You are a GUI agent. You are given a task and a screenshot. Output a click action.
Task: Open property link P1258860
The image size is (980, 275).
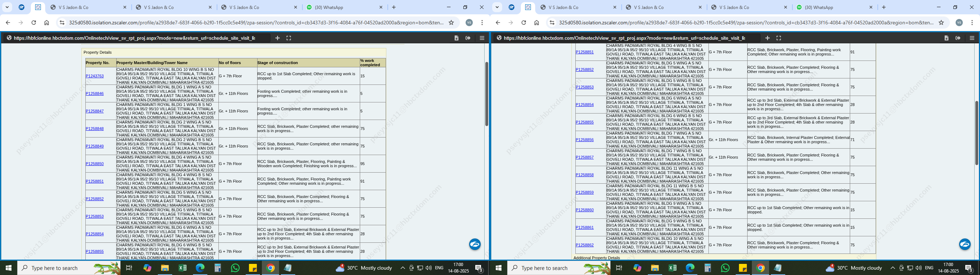[x=584, y=210]
